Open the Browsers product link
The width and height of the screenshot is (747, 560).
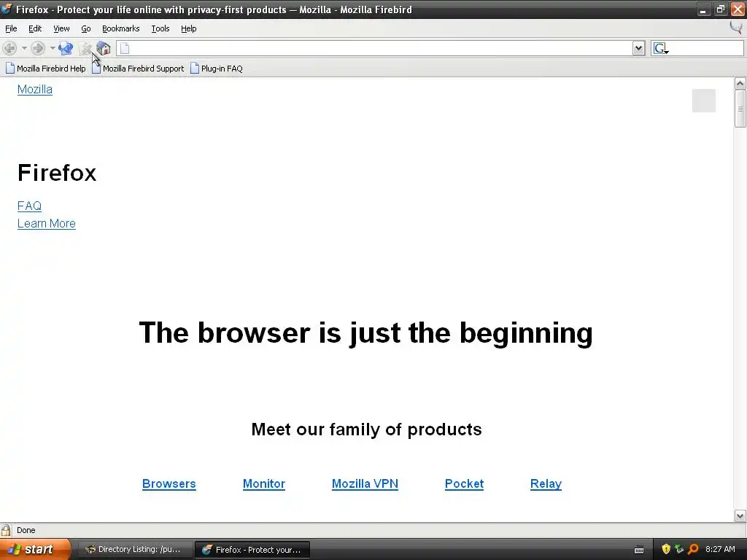coord(169,484)
